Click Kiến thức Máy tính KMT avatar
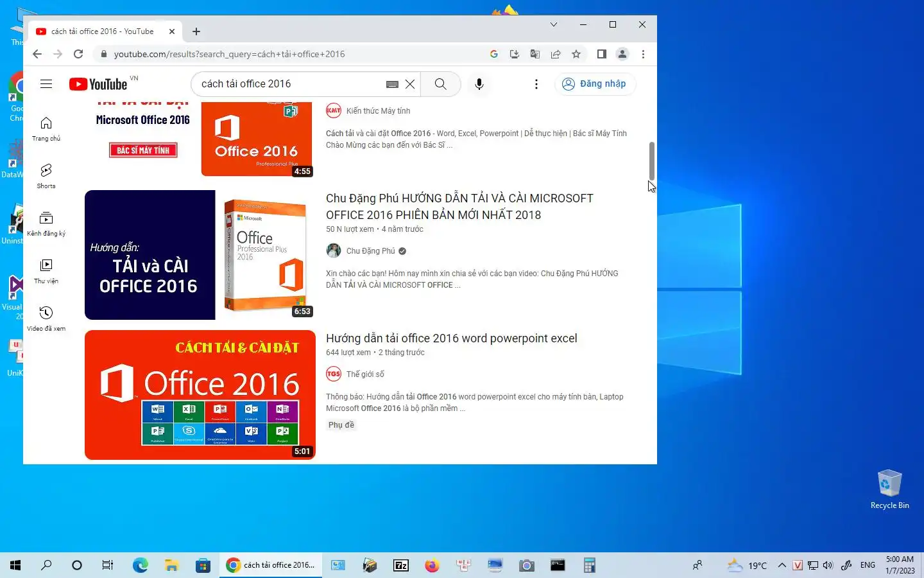This screenshot has height=578, width=924. pos(334,110)
